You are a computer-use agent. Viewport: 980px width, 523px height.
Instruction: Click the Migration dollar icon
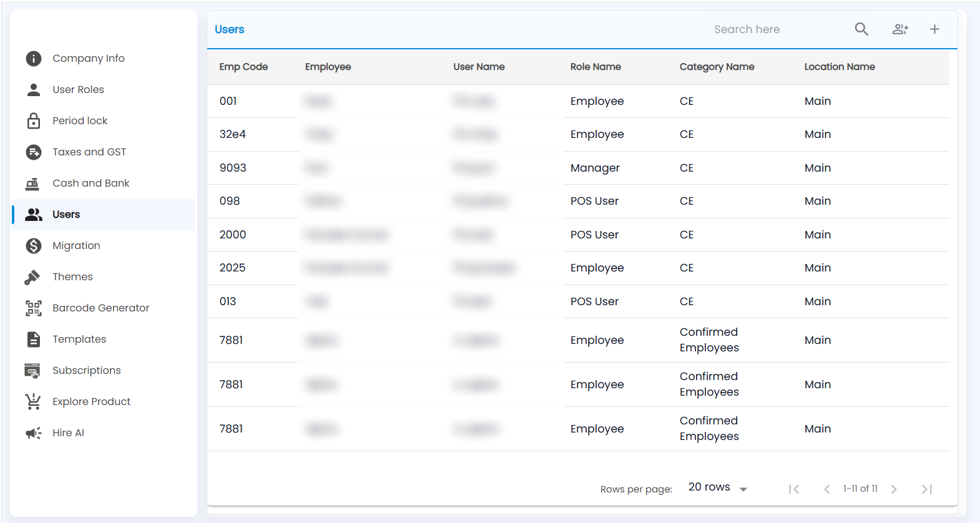coord(34,246)
